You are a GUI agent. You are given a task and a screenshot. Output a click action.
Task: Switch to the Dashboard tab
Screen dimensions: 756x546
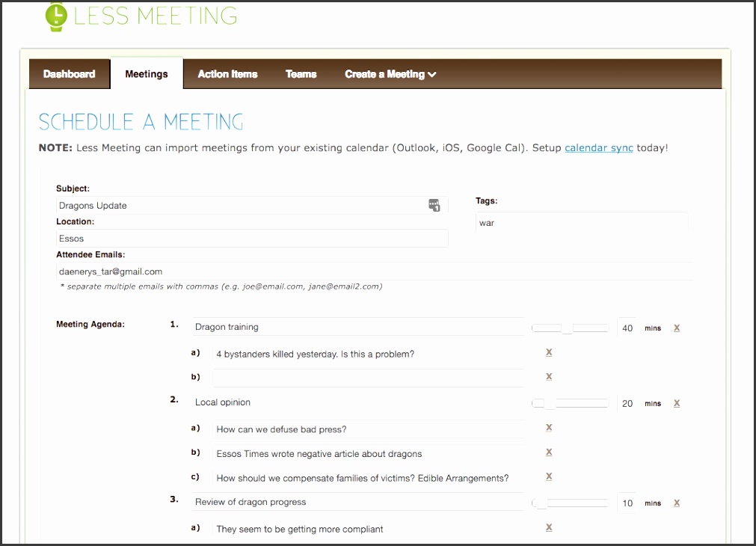pyautogui.click(x=69, y=74)
